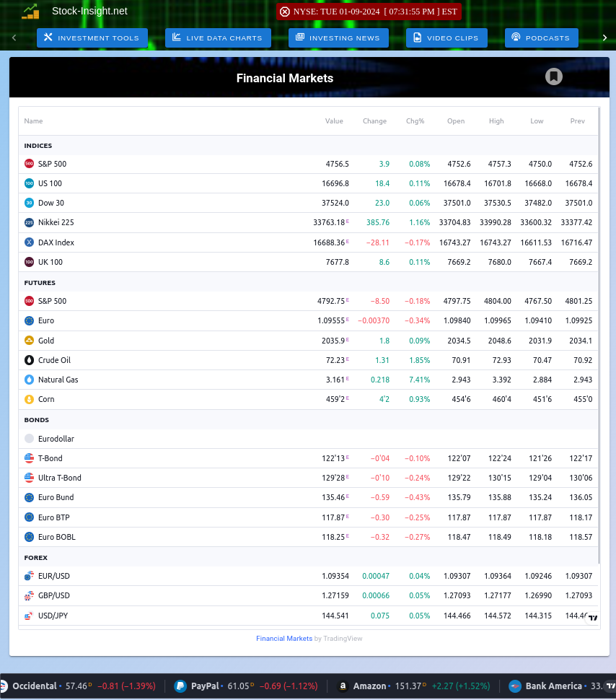Click the Occidental ticker entry
616x700 pixels.
click(x=79, y=686)
